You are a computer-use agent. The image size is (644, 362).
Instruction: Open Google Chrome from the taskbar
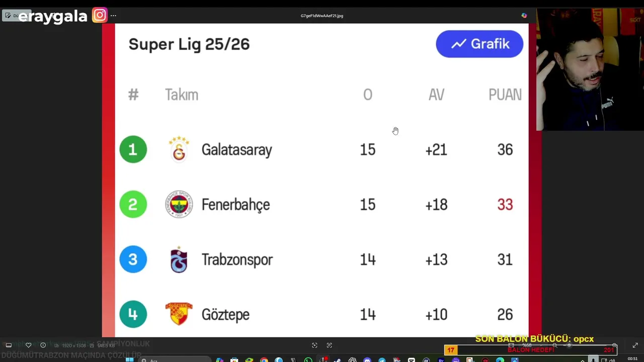[x=264, y=360]
